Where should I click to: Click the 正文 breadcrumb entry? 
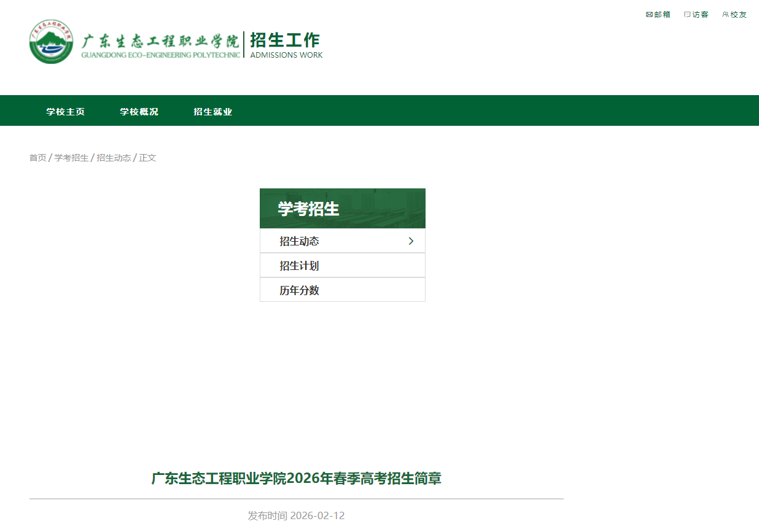[x=148, y=158]
